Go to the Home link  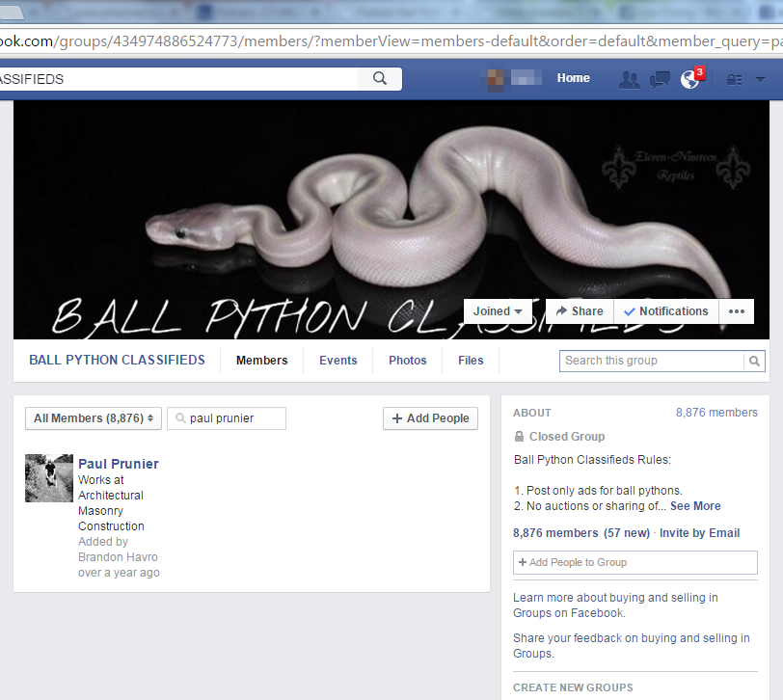coord(573,78)
